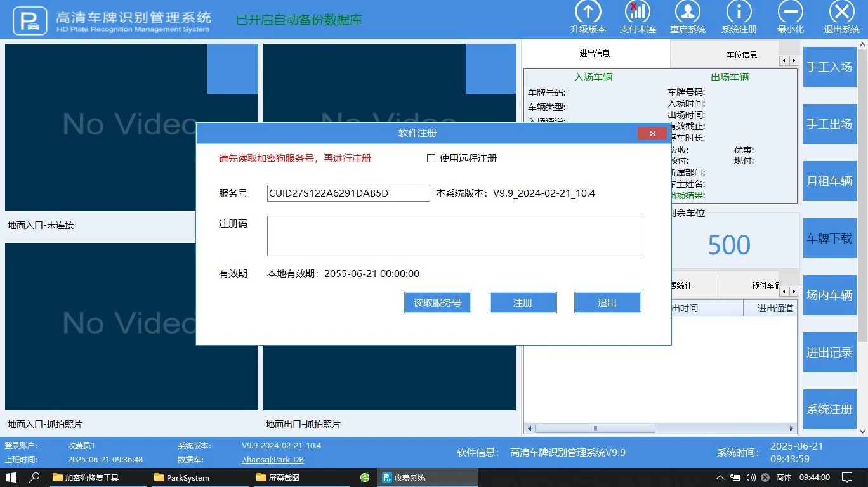Click the 注册码 text box
868x487 pixels.
click(x=454, y=236)
